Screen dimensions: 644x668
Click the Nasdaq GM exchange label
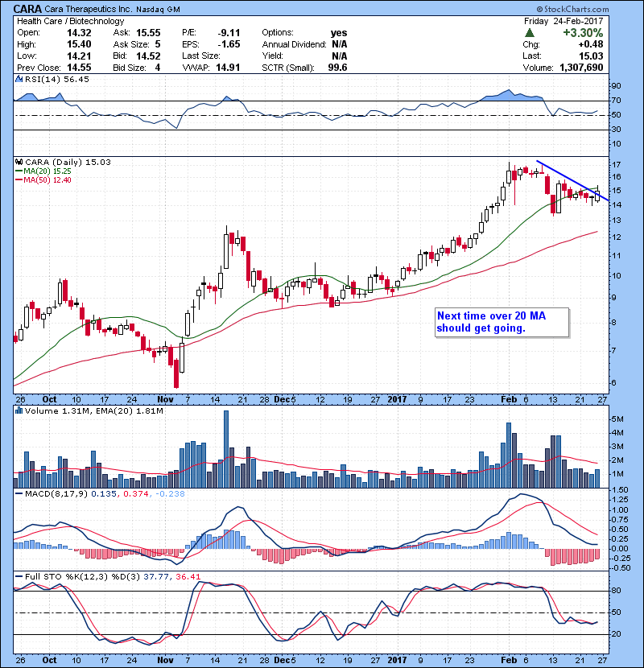[x=158, y=10]
